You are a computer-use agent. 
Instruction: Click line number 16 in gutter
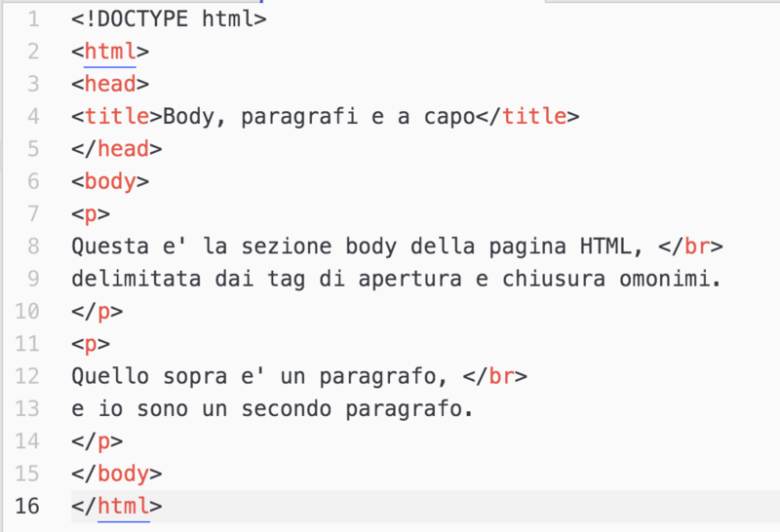point(27,506)
